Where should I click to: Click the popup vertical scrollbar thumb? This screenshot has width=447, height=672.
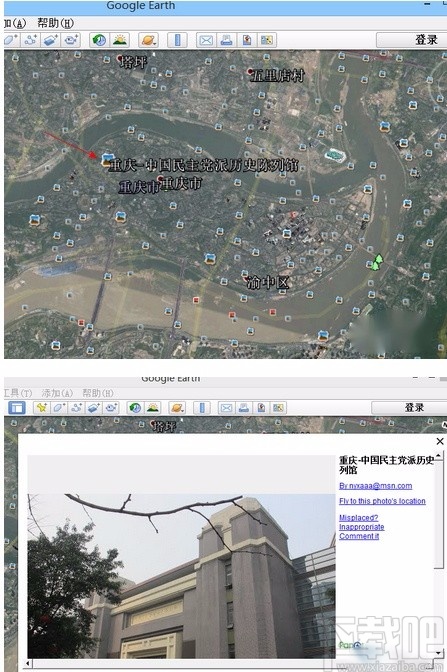(x=438, y=514)
